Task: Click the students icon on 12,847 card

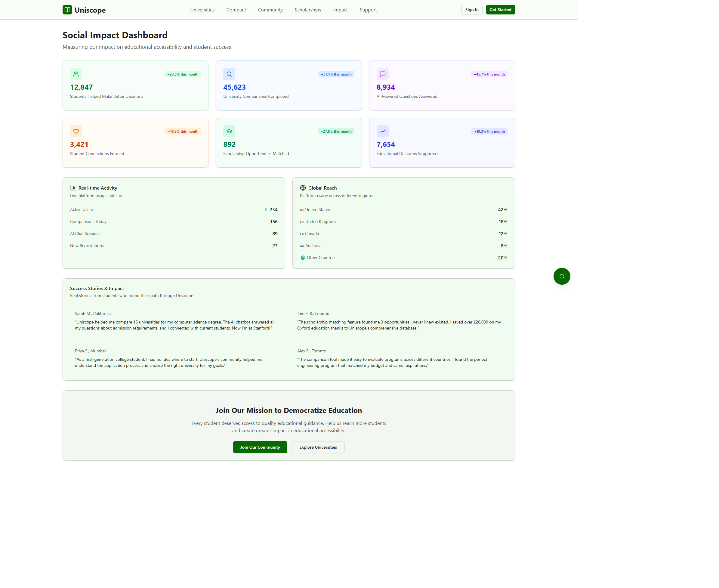Action: coord(76,74)
